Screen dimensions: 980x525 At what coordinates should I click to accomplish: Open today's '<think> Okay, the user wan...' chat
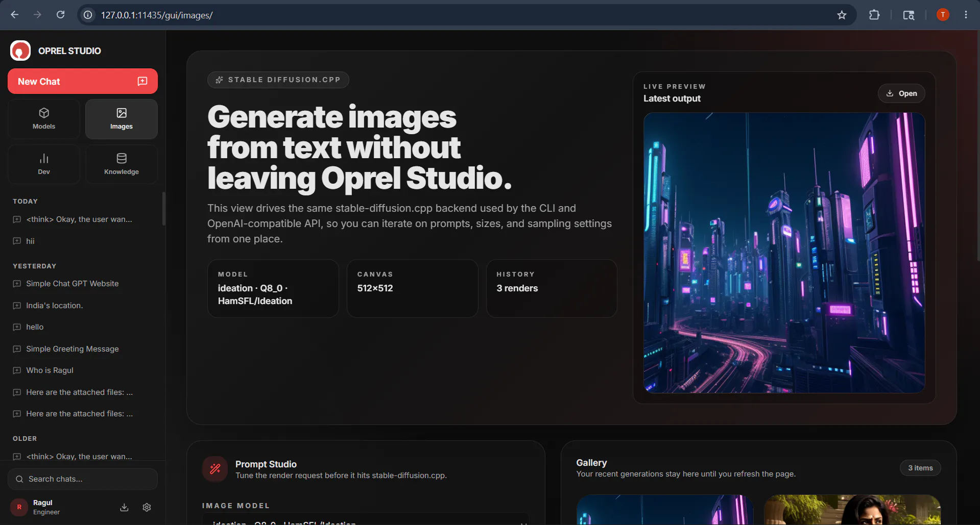click(79, 219)
